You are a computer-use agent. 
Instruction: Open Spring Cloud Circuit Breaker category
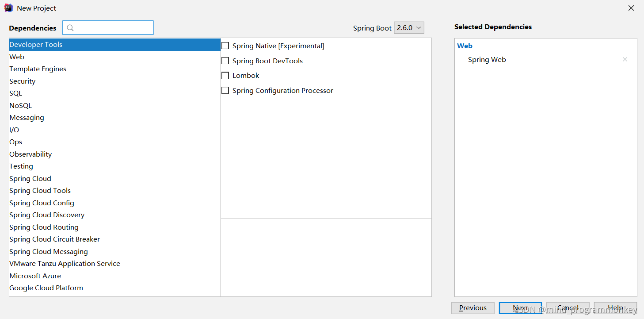115,239
